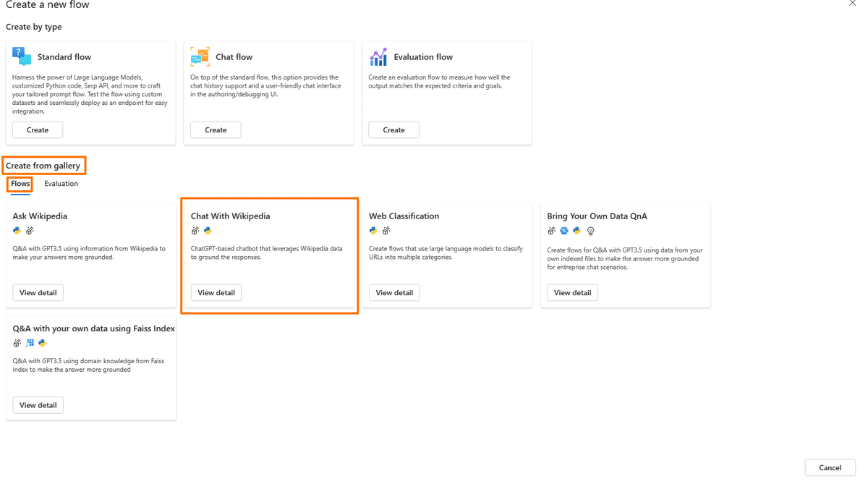The width and height of the screenshot is (868, 484).
Task: Click the LLM tool icon on Web Classification card
Action: coord(387,231)
